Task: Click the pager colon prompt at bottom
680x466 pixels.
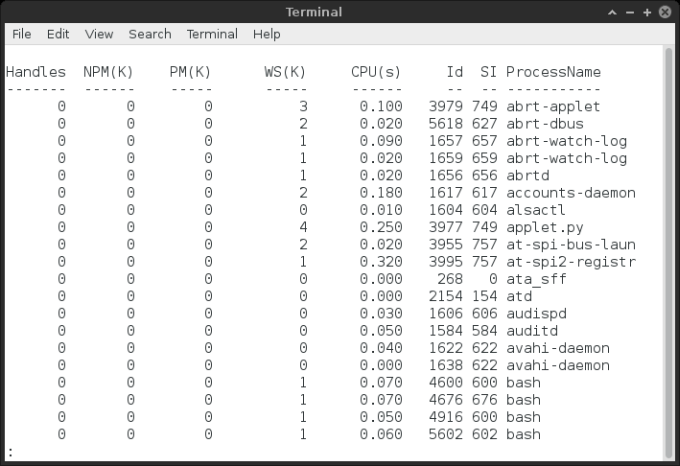Action: click(9, 452)
